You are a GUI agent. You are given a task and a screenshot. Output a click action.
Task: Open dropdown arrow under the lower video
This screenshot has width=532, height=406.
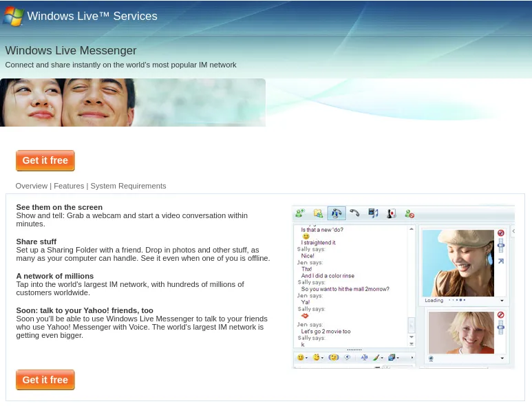point(502,359)
